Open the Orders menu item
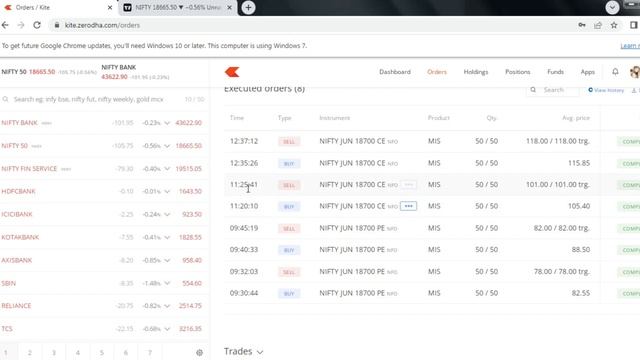Viewport: 640px width, 360px height. pos(437,72)
